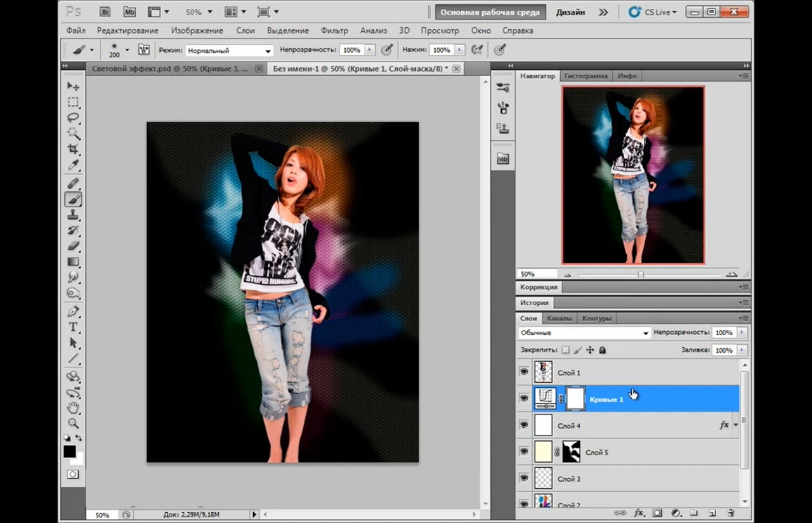This screenshot has width=812, height=523.
Task: Toggle lock position of layer
Action: [590, 350]
